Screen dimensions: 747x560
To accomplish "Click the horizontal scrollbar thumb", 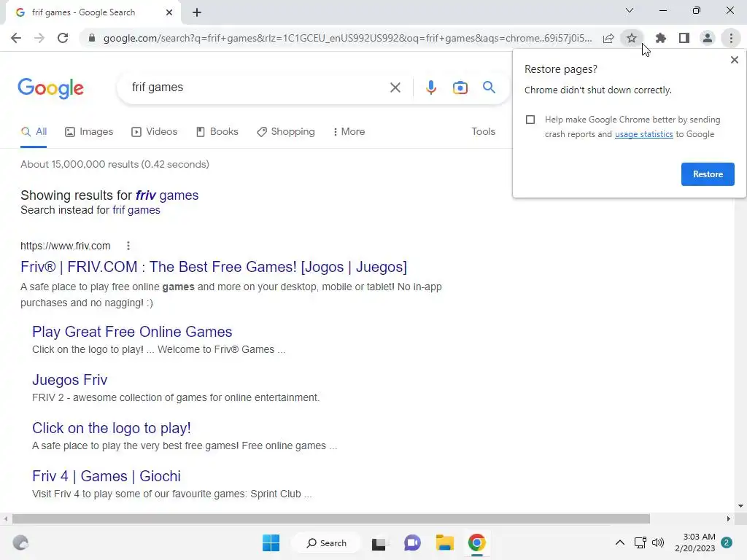I will pos(331,518).
